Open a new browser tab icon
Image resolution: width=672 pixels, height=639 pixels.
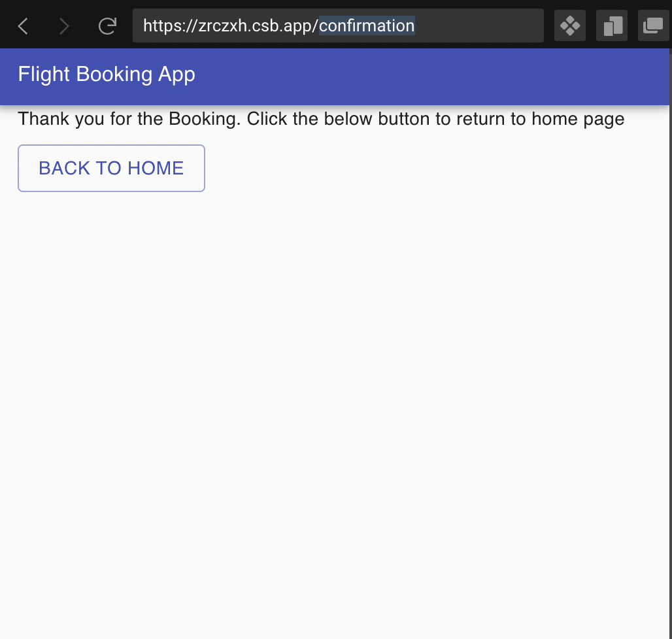(x=611, y=25)
